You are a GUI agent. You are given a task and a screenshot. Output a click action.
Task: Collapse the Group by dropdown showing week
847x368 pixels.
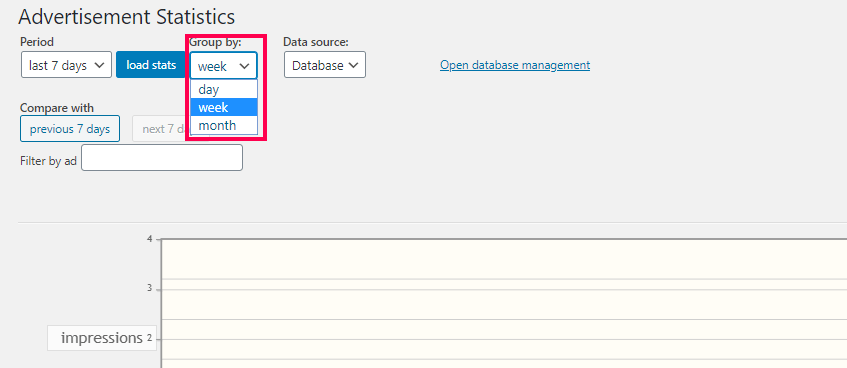[x=224, y=65]
